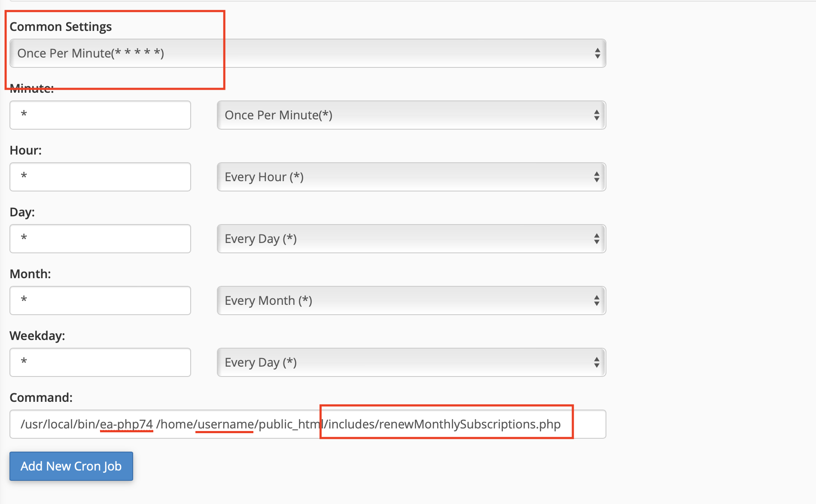Expand the Every Day dropdown beside Day field
This screenshot has width=816, height=504.
pyautogui.click(x=411, y=239)
